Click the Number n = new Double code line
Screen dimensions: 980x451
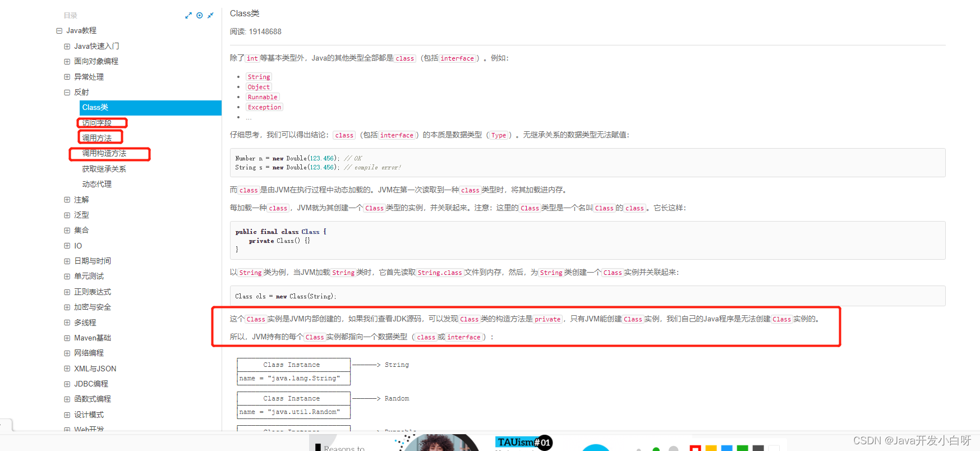(298, 158)
